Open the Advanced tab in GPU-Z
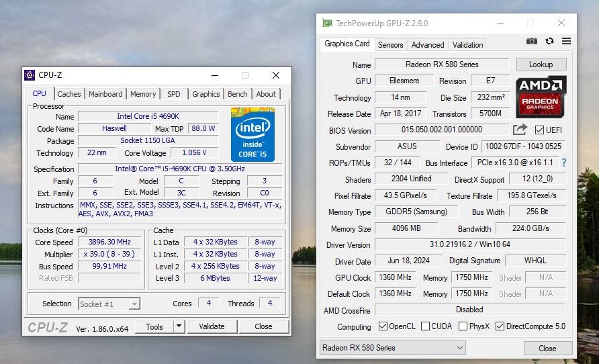The image size is (599, 364). coord(428,45)
